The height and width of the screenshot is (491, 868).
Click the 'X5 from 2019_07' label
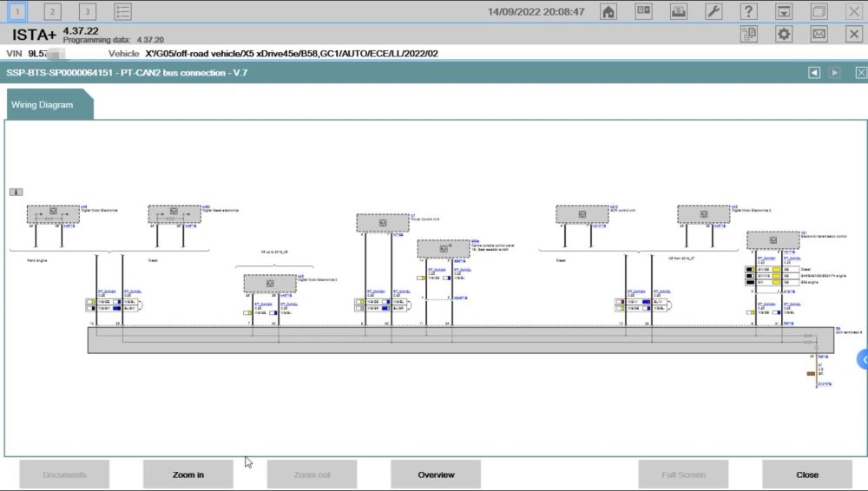pos(681,258)
